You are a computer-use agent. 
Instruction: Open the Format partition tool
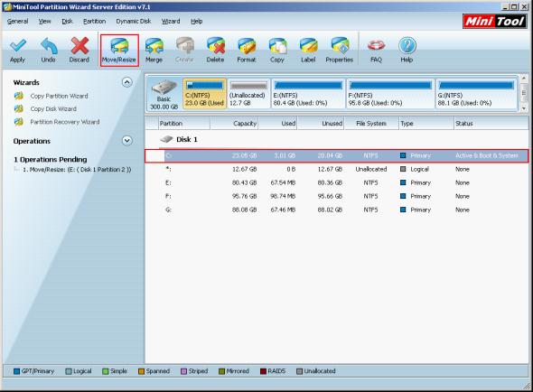(x=247, y=50)
